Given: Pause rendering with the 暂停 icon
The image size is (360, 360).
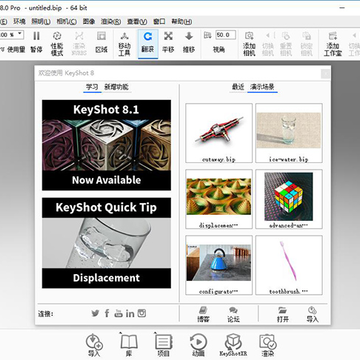Looking at the screenshot, I should (x=37, y=42).
